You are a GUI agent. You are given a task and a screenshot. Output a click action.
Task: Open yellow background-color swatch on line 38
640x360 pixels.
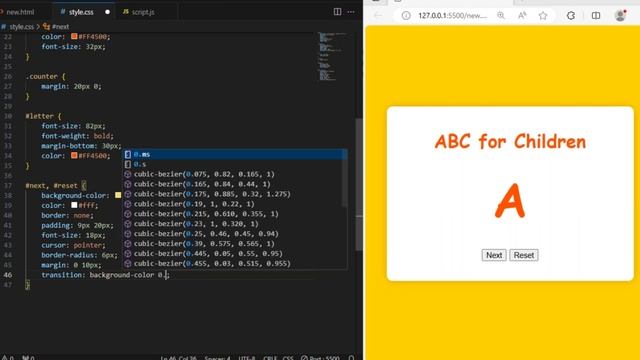[x=118, y=196]
